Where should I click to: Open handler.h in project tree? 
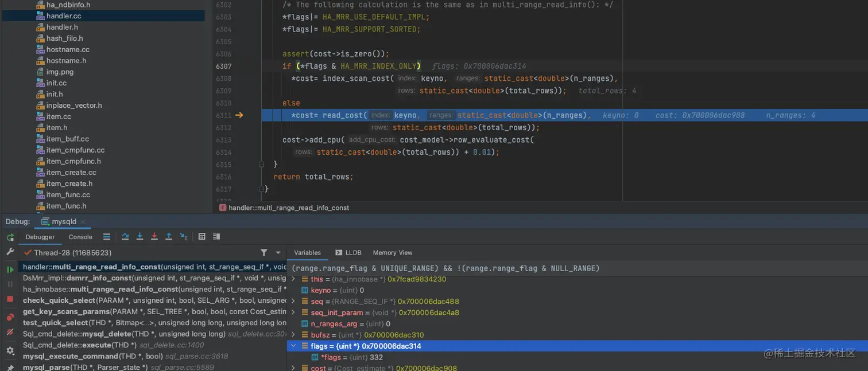tap(62, 27)
